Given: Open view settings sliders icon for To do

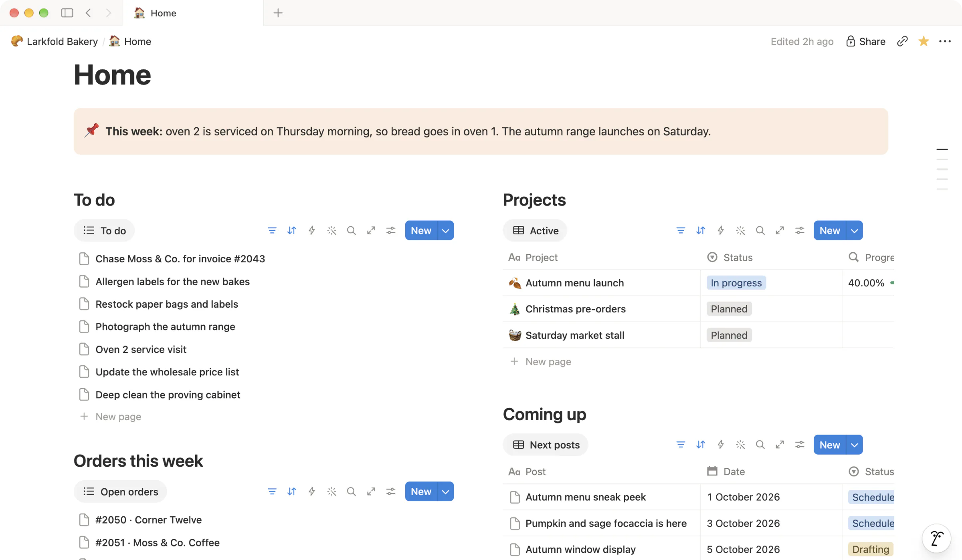Looking at the screenshot, I should (x=391, y=230).
